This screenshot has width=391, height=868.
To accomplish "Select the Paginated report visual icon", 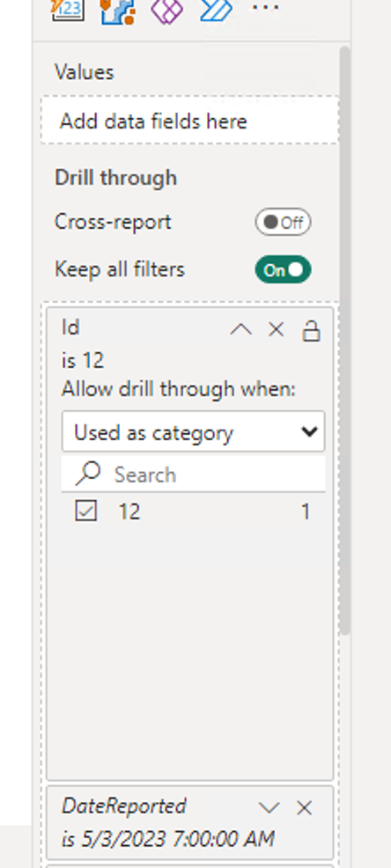I will pos(68,10).
